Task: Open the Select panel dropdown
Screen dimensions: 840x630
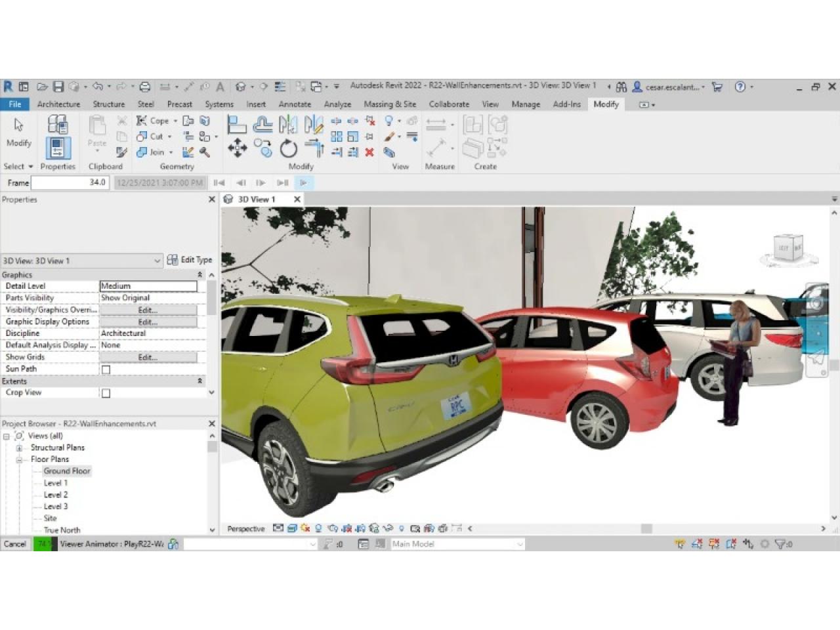Action: click(18, 167)
